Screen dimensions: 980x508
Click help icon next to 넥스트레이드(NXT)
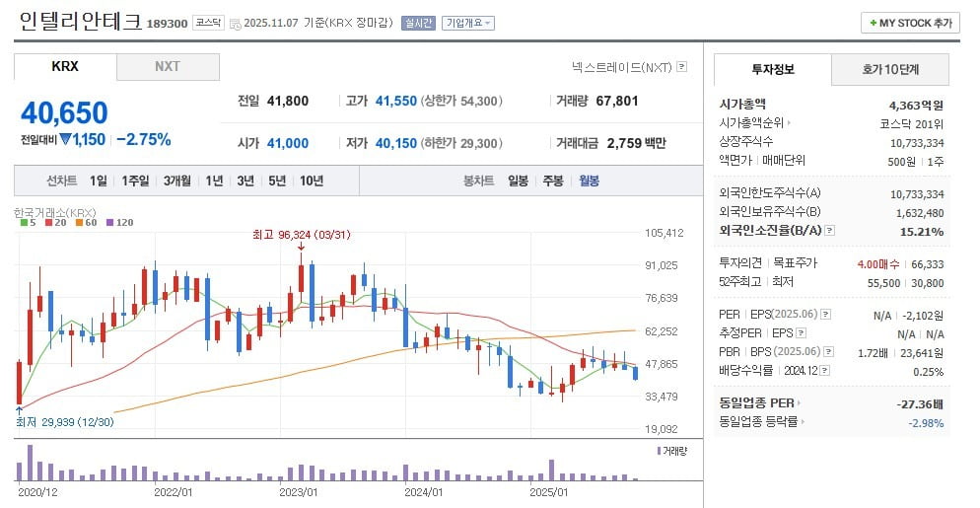pyautogui.click(x=681, y=68)
